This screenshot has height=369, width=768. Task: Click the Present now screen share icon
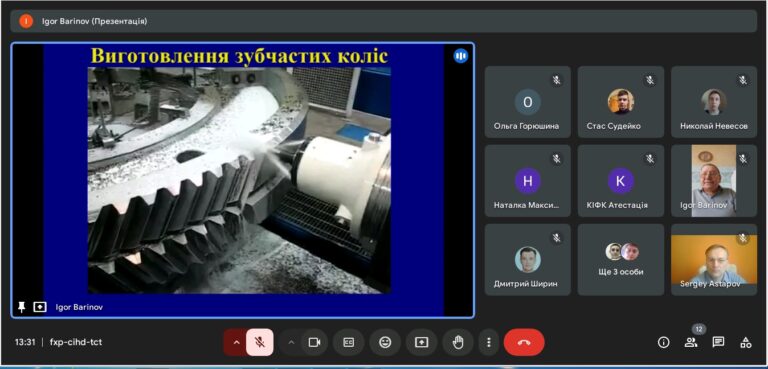[x=422, y=343]
